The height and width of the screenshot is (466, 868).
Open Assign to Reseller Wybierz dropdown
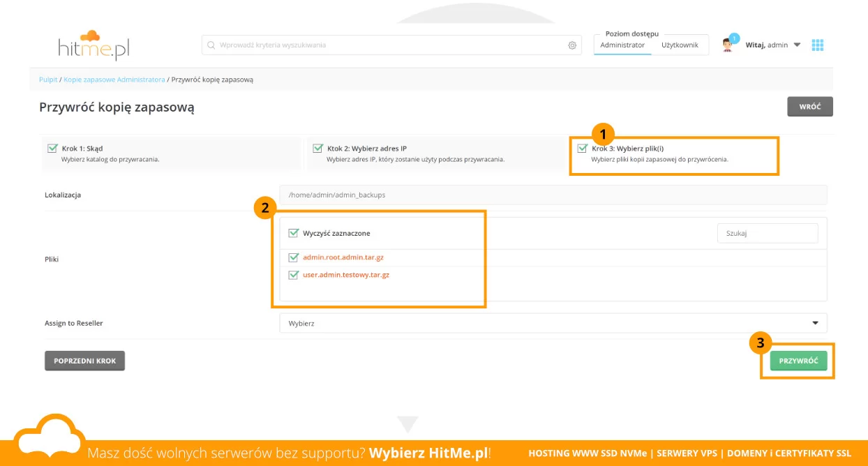click(x=553, y=323)
